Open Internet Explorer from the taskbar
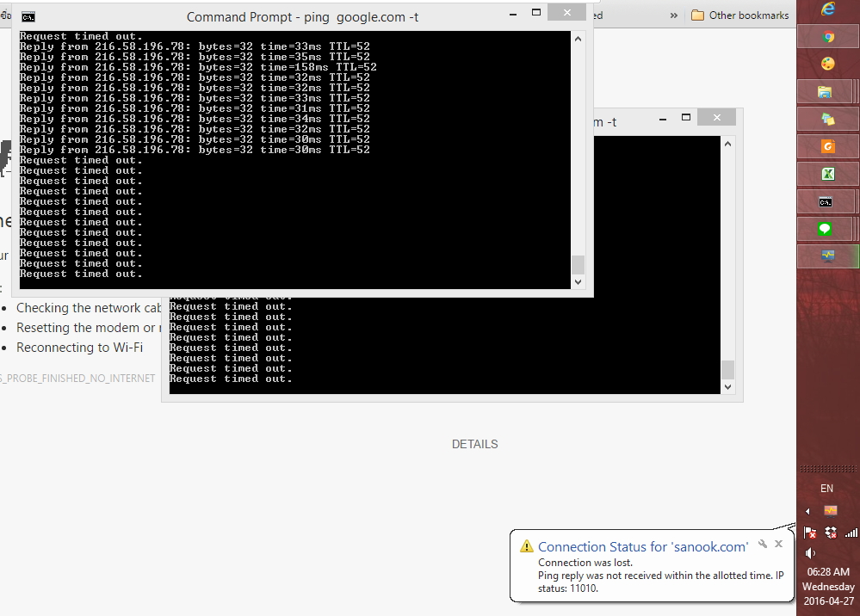860x616 pixels. click(x=828, y=9)
